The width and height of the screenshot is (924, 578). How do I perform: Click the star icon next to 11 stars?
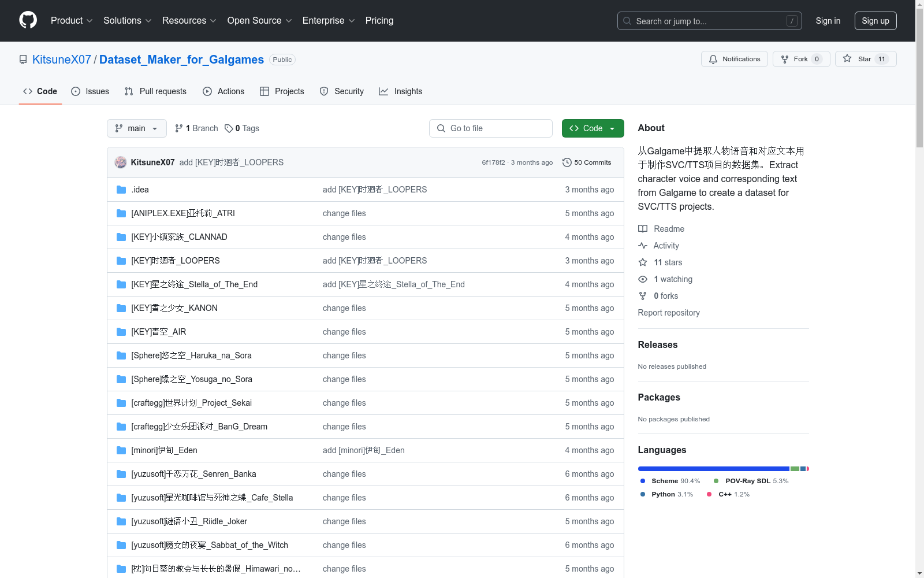pos(643,262)
